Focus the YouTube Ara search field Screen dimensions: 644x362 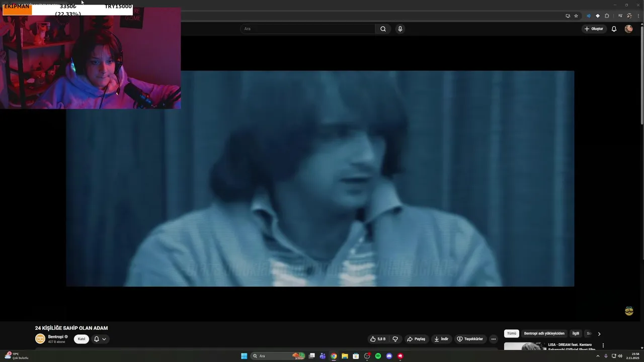[x=307, y=29]
